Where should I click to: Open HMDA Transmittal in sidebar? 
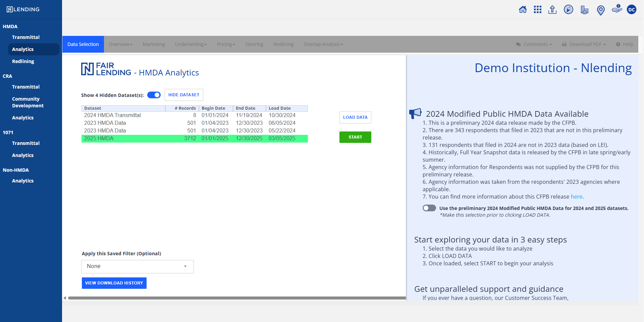pos(26,37)
